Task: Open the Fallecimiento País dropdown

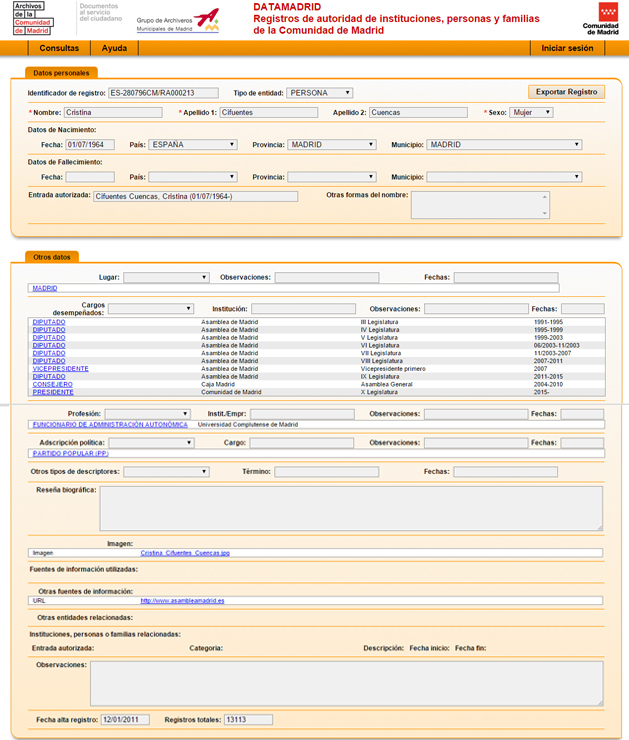Action: (x=193, y=177)
